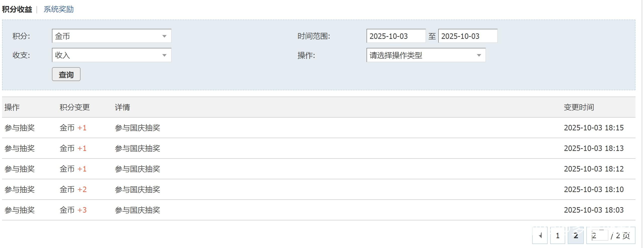Click the 2025-10-03 18:12 timestamp

point(594,169)
